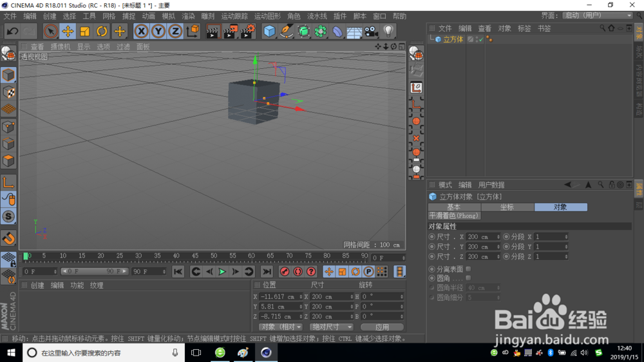The image size is (644, 362).
Task: Open the Array modeling objects icon
Action: tap(320, 31)
